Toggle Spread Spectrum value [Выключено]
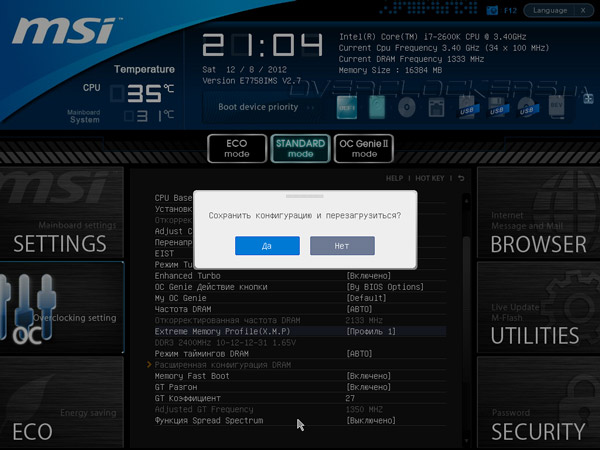The height and width of the screenshot is (450, 600). [371, 421]
